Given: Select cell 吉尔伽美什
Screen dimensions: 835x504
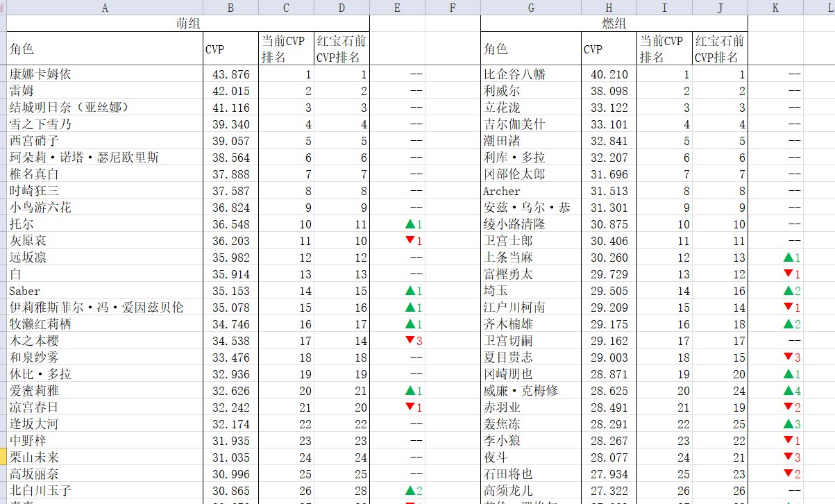Looking at the screenshot, I should click(x=531, y=124).
